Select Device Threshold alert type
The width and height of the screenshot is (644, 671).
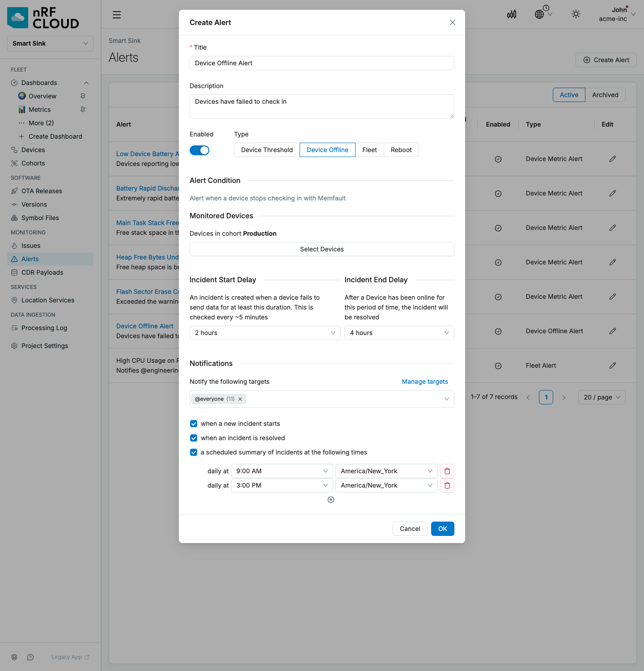tap(267, 150)
